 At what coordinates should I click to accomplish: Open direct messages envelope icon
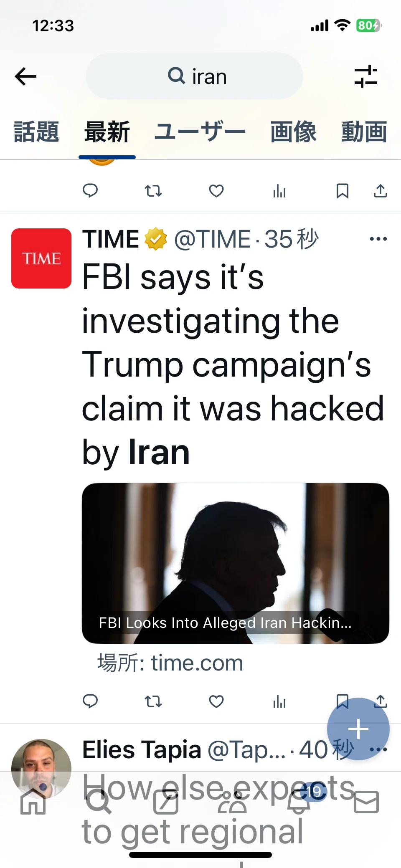pos(366,802)
